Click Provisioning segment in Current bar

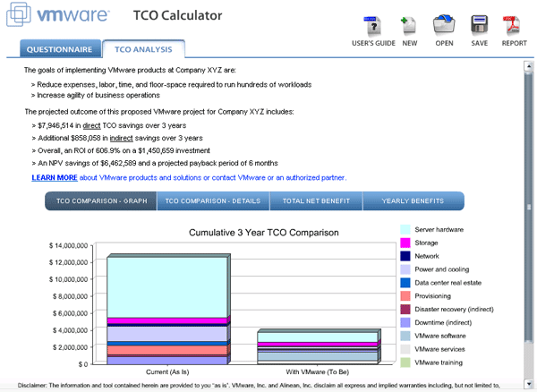click(167, 350)
